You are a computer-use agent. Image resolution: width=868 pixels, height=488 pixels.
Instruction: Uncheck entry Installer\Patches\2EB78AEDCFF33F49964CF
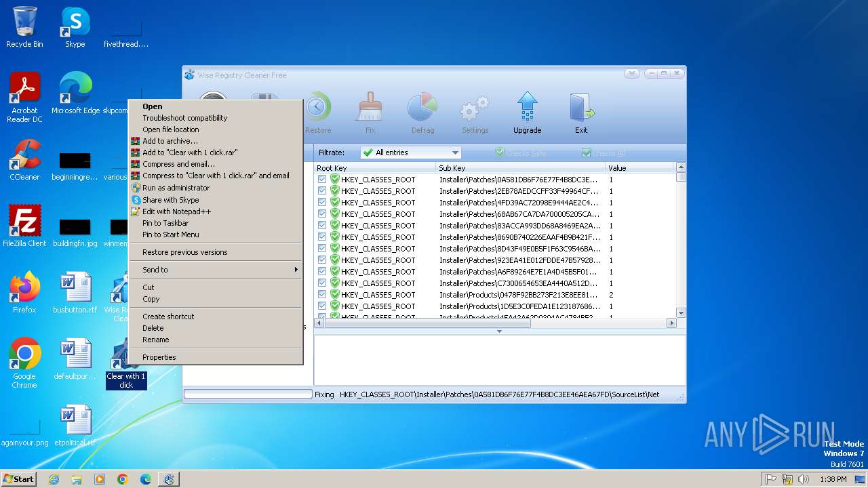pyautogui.click(x=322, y=191)
